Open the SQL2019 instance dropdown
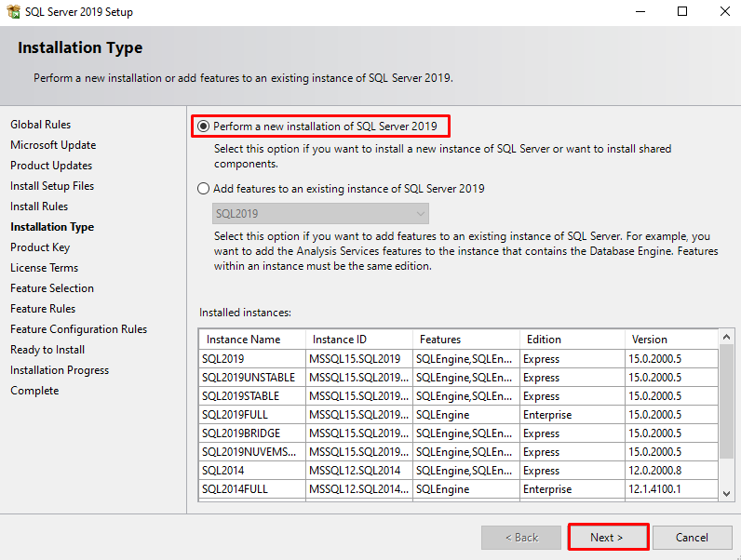 pyautogui.click(x=320, y=213)
